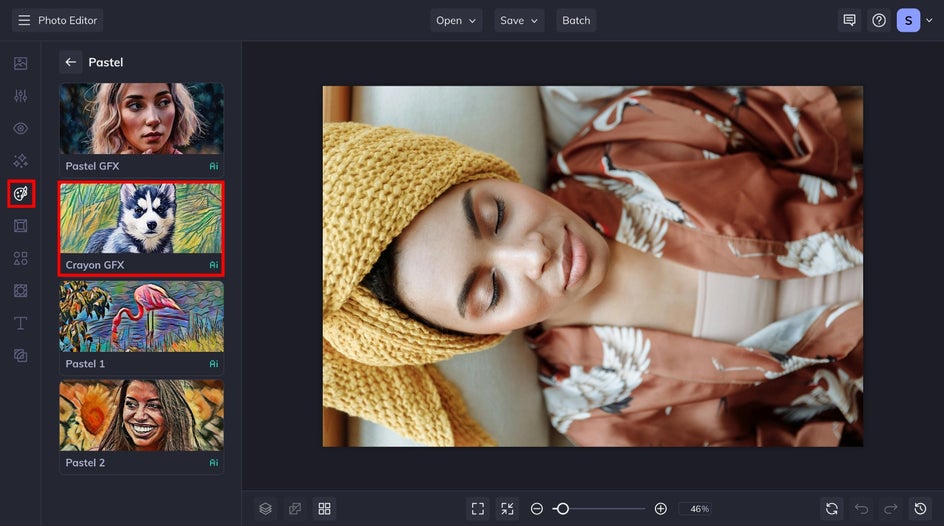Click the zoom slider handle
This screenshot has height=526, width=944.
coord(562,509)
